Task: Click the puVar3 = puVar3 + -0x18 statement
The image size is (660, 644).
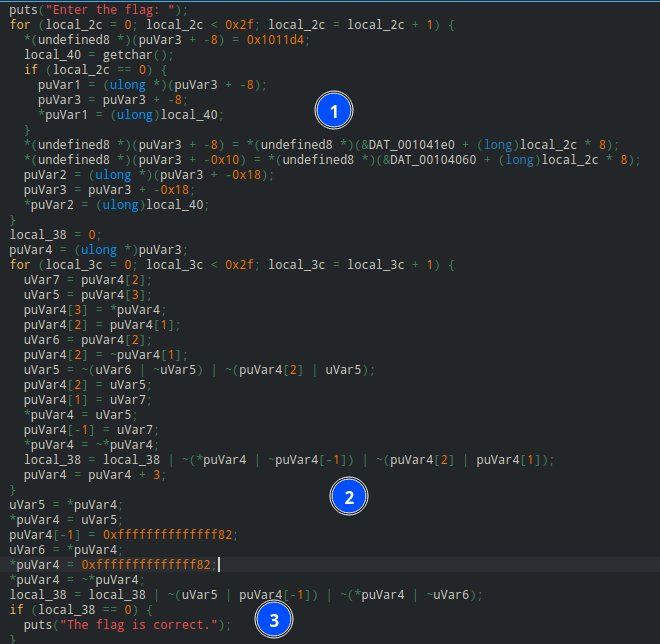Action: pyautogui.click(x=99, y=188)
